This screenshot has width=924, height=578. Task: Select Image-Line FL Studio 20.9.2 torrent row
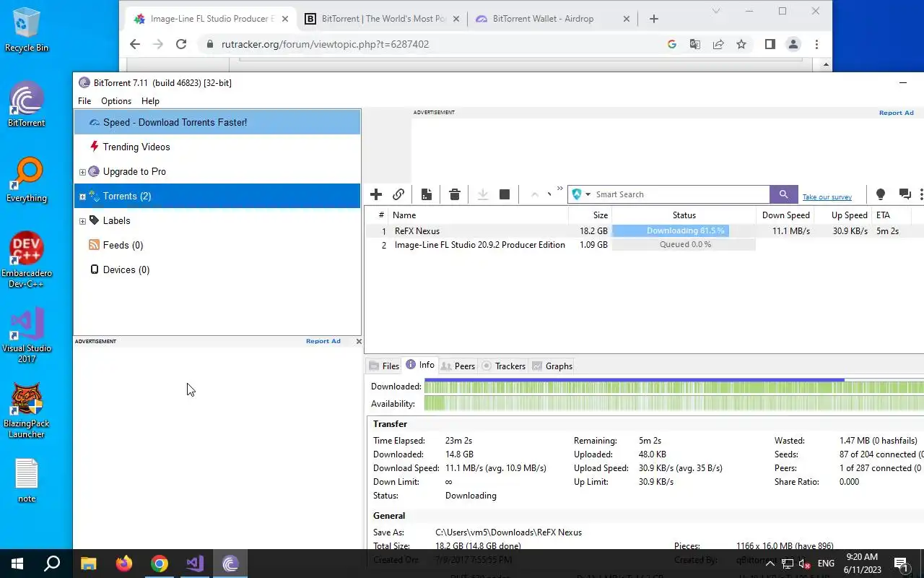pyautogui.click(x=644, y=245)
